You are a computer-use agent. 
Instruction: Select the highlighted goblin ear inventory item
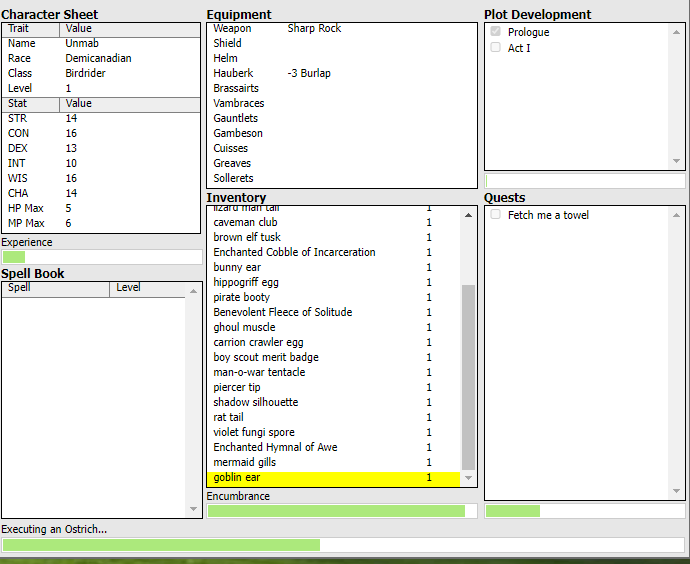click(x=320, y=478)
